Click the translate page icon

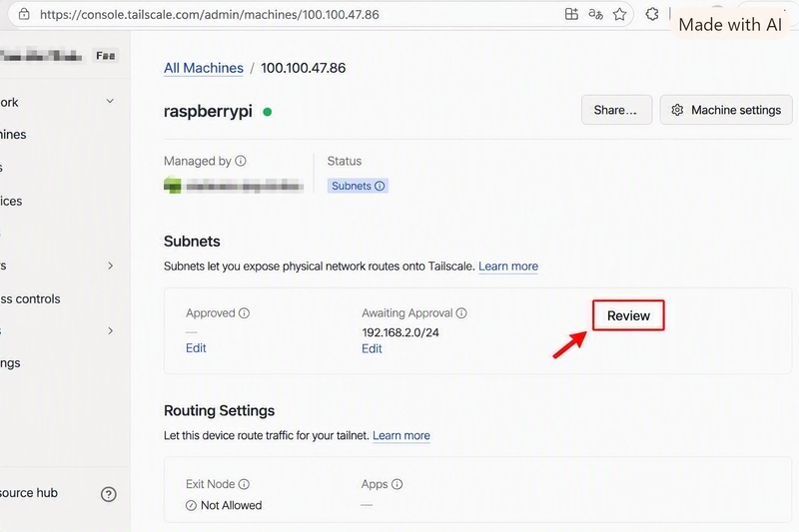(595, 14)
